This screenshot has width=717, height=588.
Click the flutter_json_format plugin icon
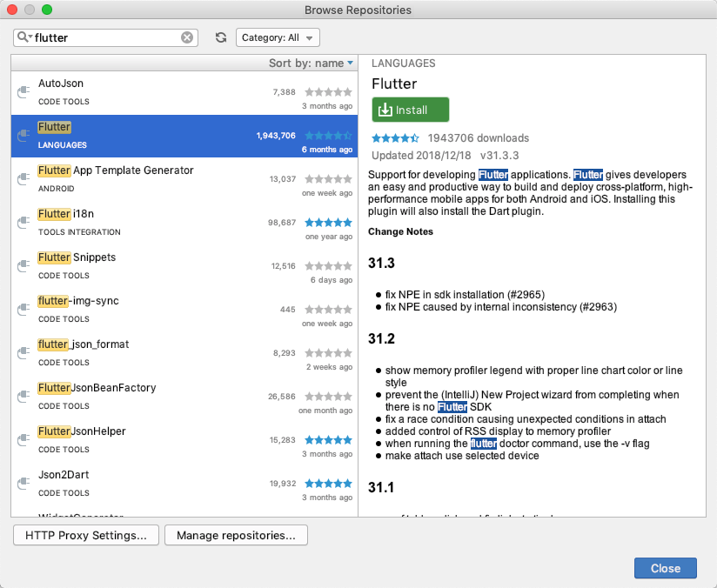[23, 352]
